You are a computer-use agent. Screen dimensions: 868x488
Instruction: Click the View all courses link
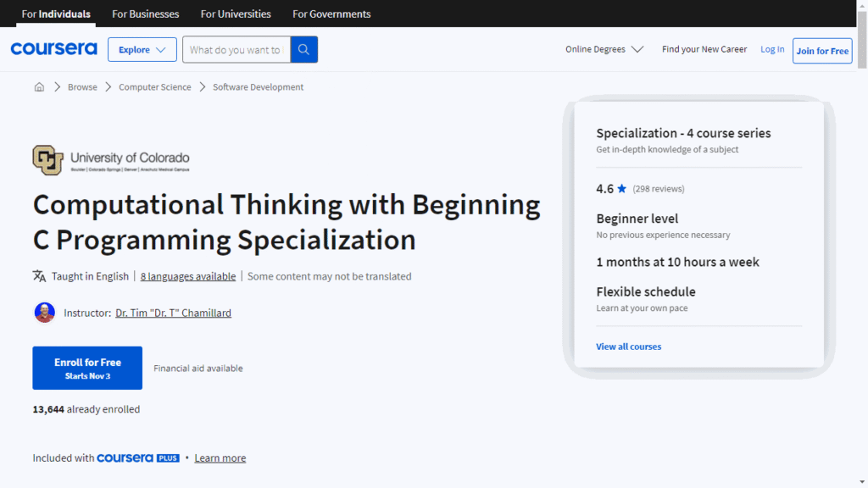tap(628, 347)
